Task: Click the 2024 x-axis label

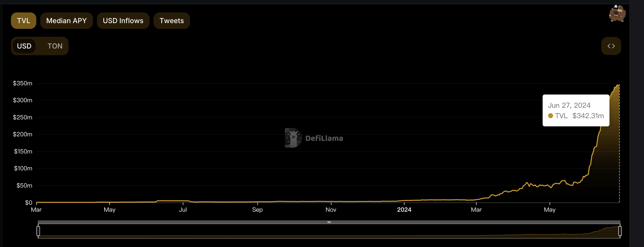Action: pyautogui.click(x=404, y=210)
